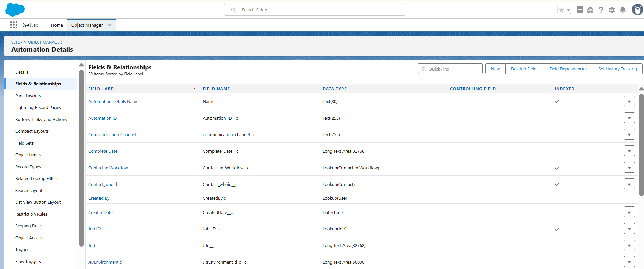The width and height of the screenshot is (644, 269).
Task: Open the Automation Details Name field link
Action: 113,101
